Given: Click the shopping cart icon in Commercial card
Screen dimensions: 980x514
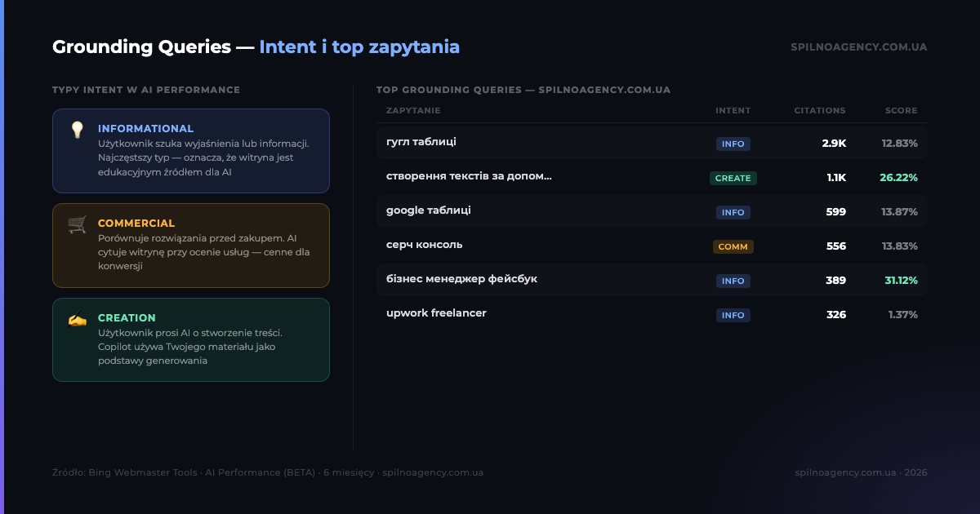Looking at the screenshot, I should (77, 224).
